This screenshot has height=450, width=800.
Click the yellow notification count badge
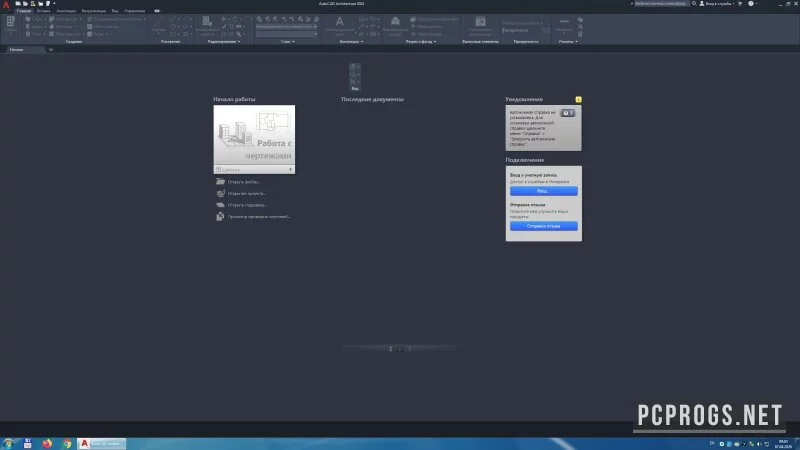(578, 99)
